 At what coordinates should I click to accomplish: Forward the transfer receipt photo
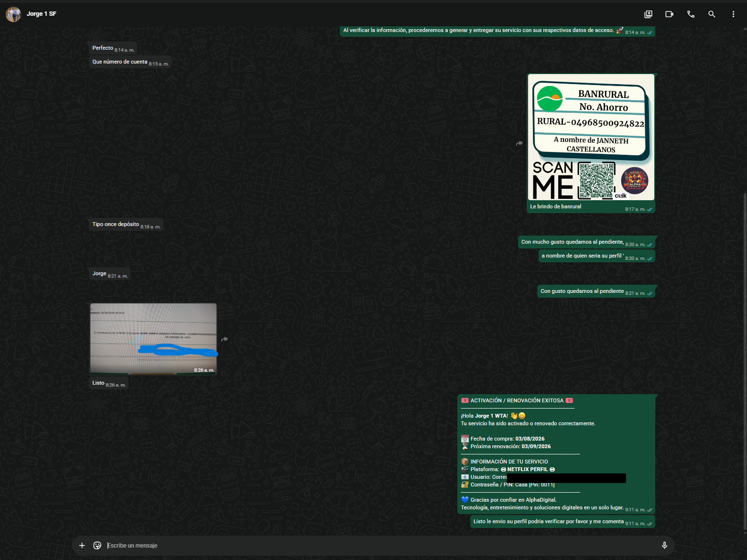[x=225, y=339]
